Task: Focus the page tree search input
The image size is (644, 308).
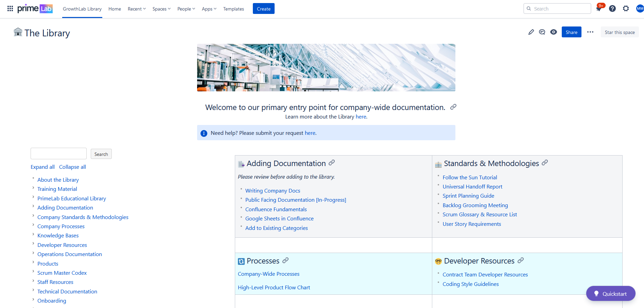Action: coord(58,153)
